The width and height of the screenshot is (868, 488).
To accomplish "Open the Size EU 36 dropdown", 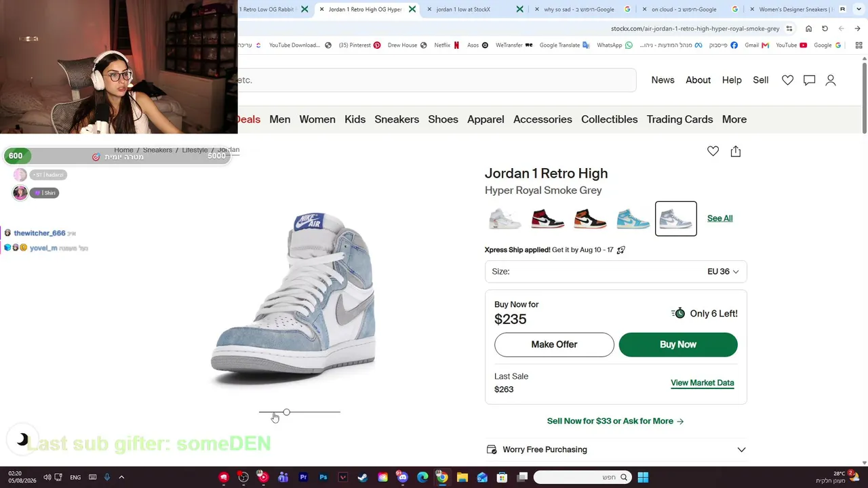I will [616, 271].
